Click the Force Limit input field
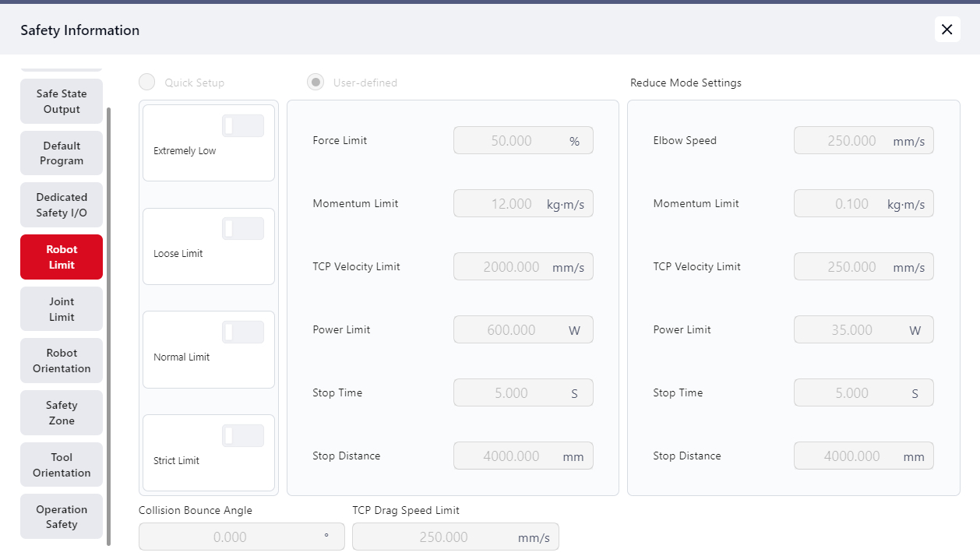This screenshot has width=980, height=556. [x=511, y=141]
